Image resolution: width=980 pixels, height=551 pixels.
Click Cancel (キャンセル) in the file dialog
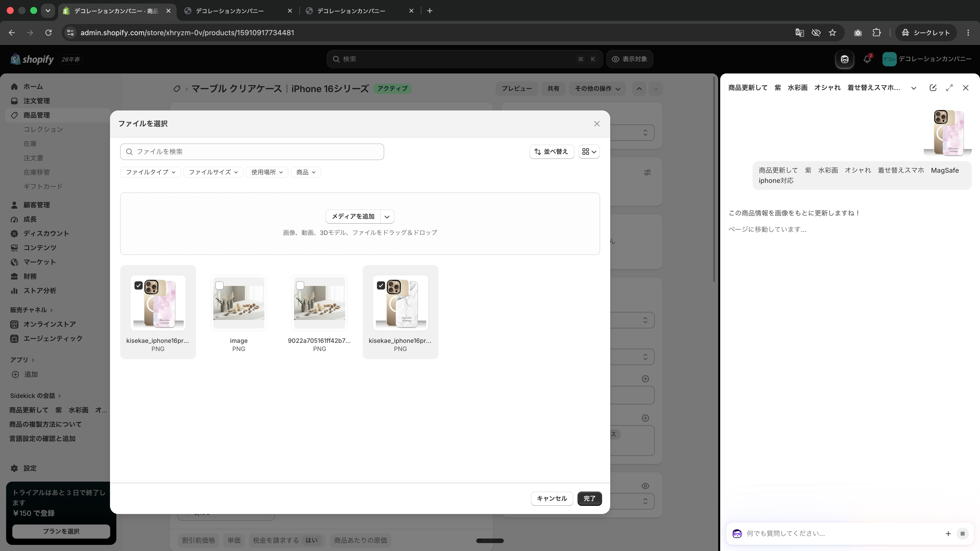click(552, 498)
